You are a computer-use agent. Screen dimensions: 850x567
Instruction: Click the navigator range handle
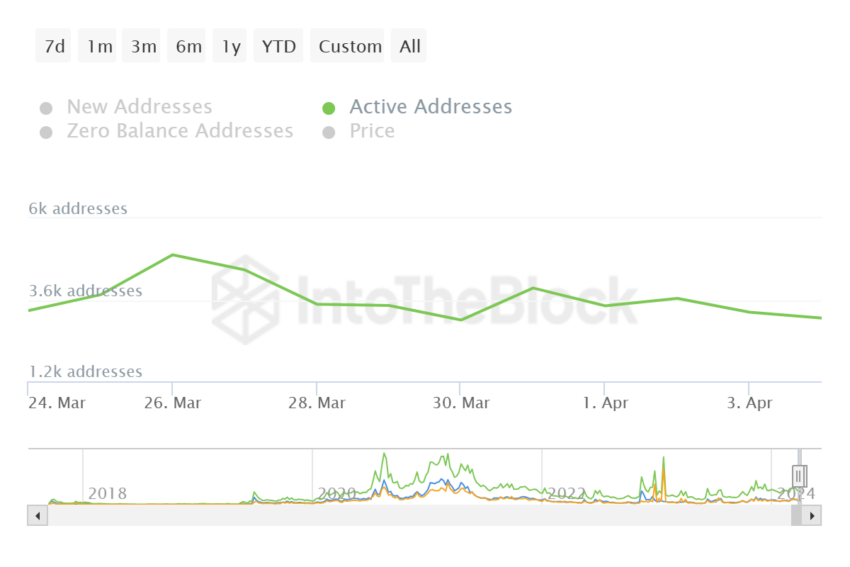coord(799,476)
